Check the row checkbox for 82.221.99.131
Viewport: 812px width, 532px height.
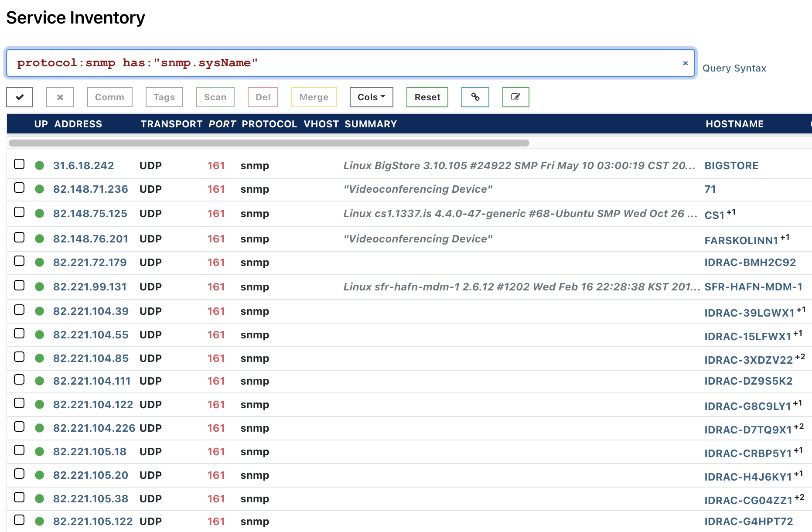[x=19, y=285]
